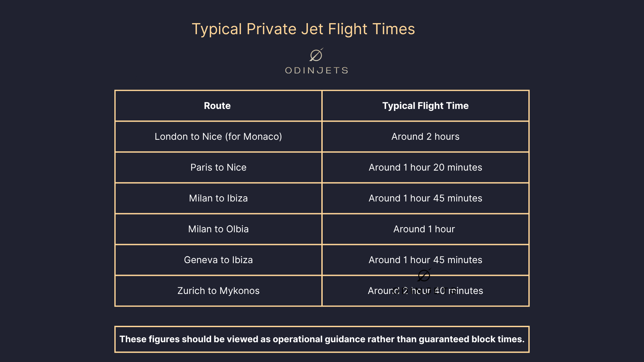The width and height of the screenshot is (644, 362).
Task: Click the Milan to Ibiza flight time value
Action: pos(426,198)
